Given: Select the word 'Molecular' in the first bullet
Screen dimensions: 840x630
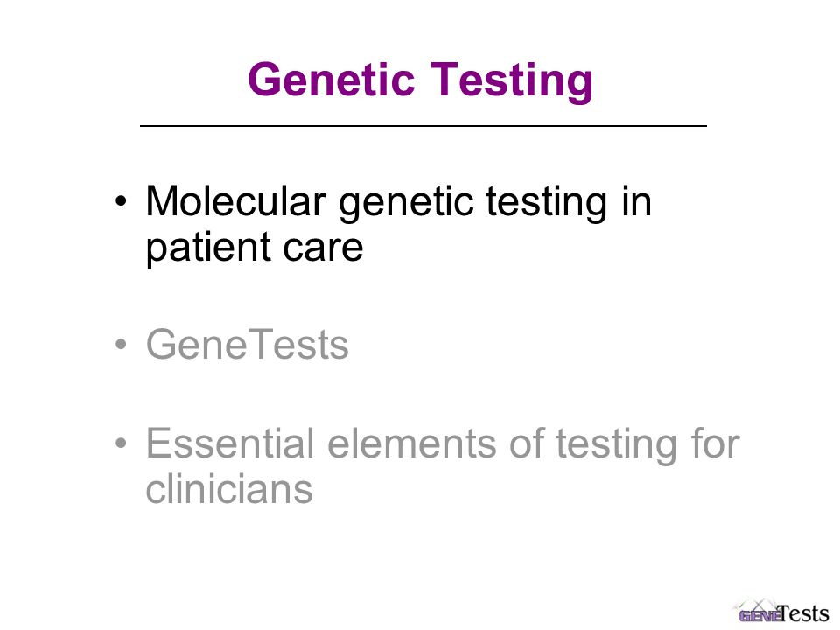Looking at the screenshot, I should pyautogui.click(x=235, y=201).
